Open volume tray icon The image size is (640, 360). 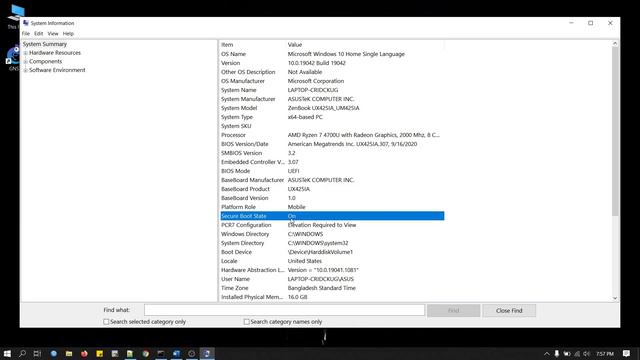(587, 353)
